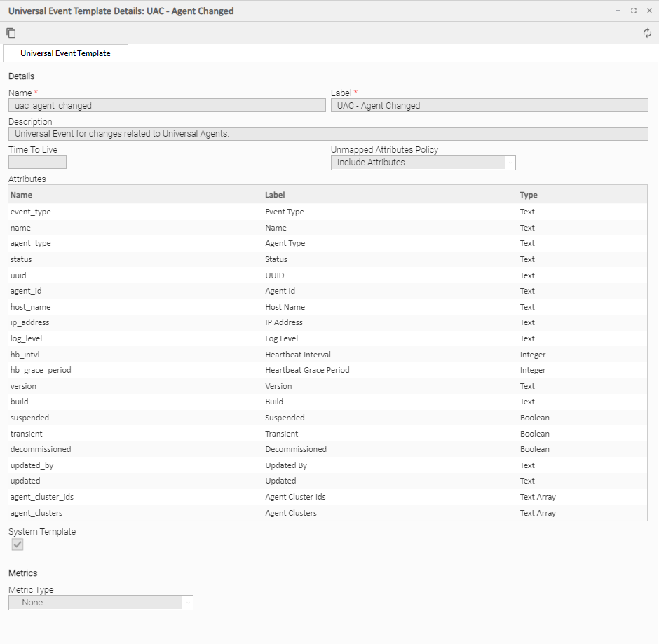Select the agent_clusters attribute row
The height and width of the screenshot is (644, 659).
tap(36, 513)
